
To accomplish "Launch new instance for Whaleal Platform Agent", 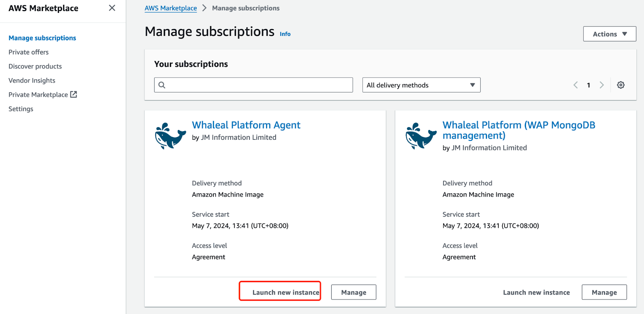I will pyautogui.click(x=285, y=292).
